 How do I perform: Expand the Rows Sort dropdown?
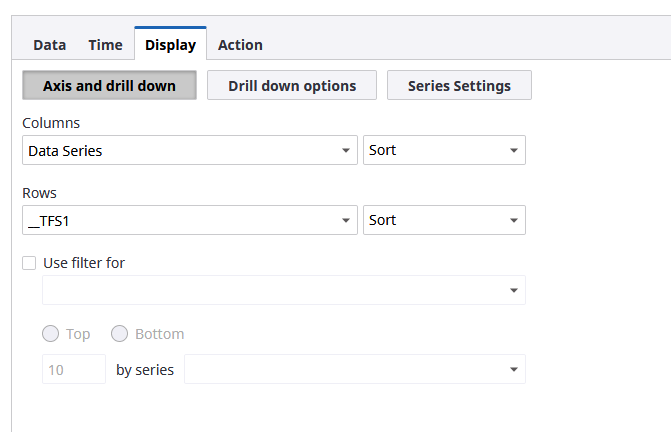(443, 221)
